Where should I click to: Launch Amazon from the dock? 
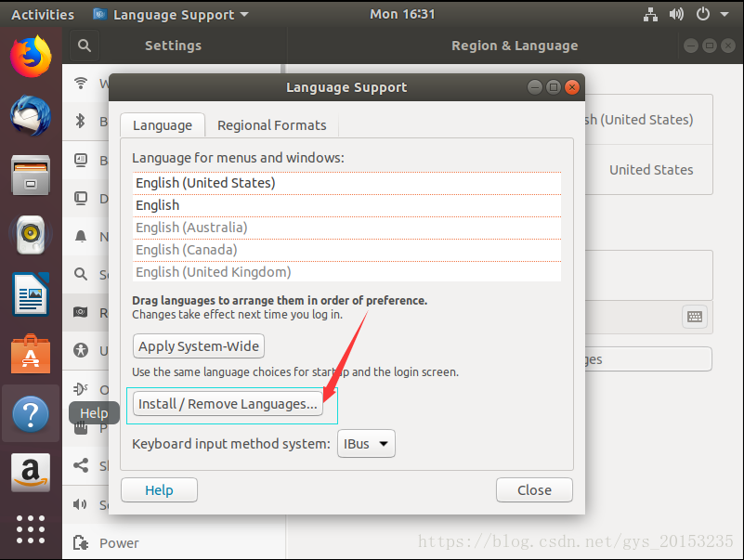pyautogui.click(x=31, y=473)
